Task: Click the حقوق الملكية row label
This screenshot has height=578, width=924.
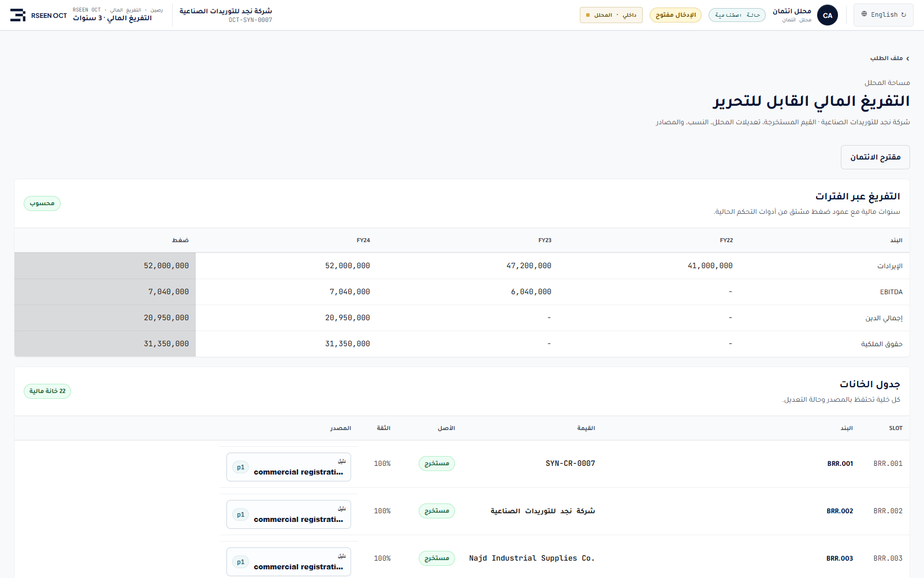Action: point(881,344)
